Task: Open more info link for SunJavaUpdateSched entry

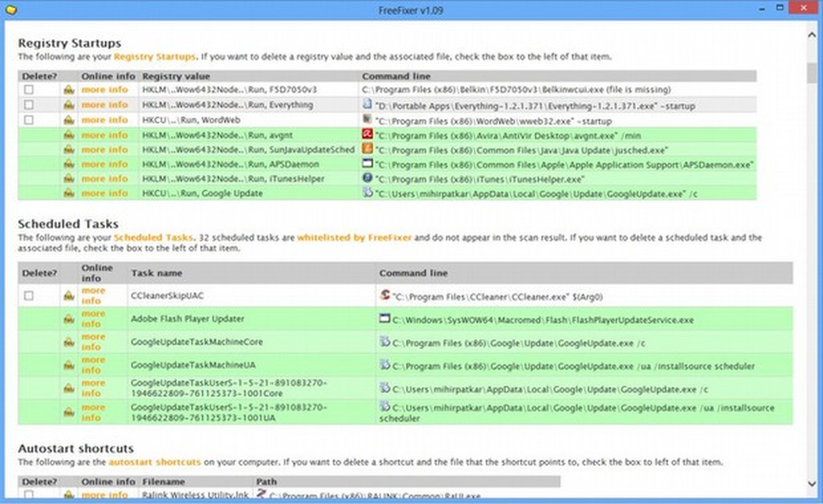Action: (x=104, y=149)
